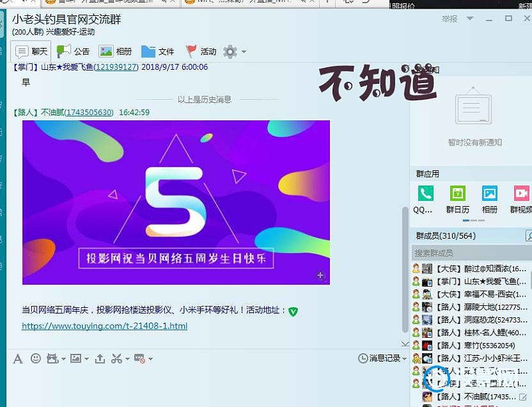This screenshot has height=407, width=532.
Task: Click avatar of 桂林-名人鲤
Action: (x=427, y=333)
